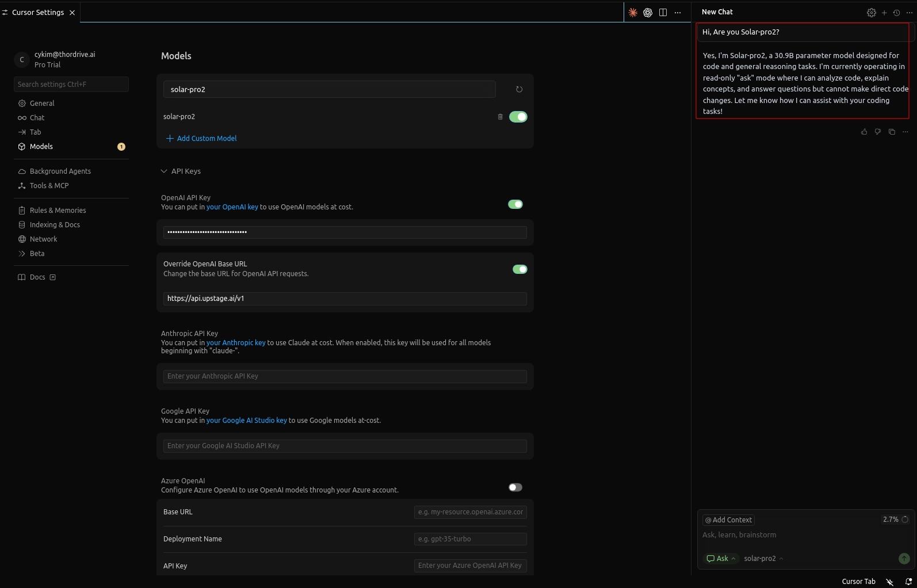This screenshot has height=588, width=917.
Task: Refresh the model list
Action: (x=519, y=89)
